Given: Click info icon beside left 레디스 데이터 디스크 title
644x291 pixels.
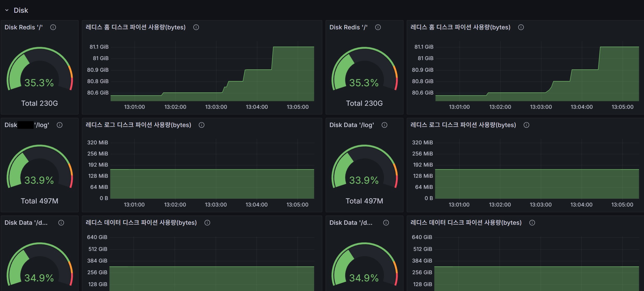Looking at the screenshot, I should coord(207,223).
